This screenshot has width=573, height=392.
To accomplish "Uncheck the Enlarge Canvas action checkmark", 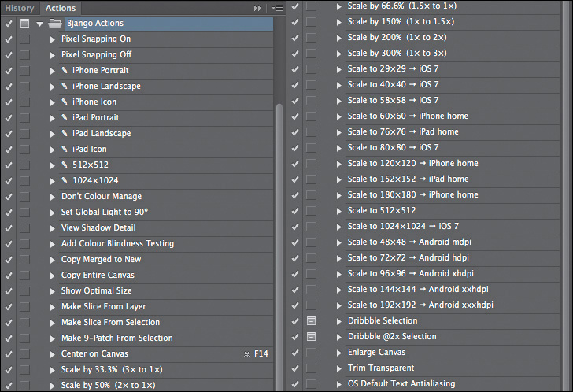I will (x=294, y=353).
